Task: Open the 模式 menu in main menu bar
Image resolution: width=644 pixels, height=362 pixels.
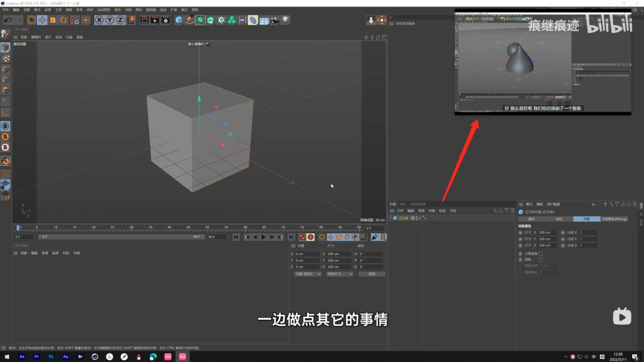Action: pos(38,10)
